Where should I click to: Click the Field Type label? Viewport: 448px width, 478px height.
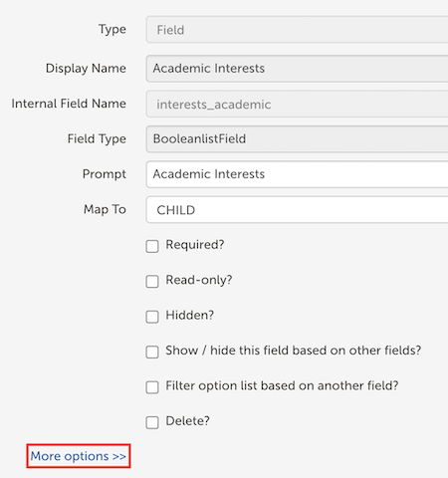point(97,139)
